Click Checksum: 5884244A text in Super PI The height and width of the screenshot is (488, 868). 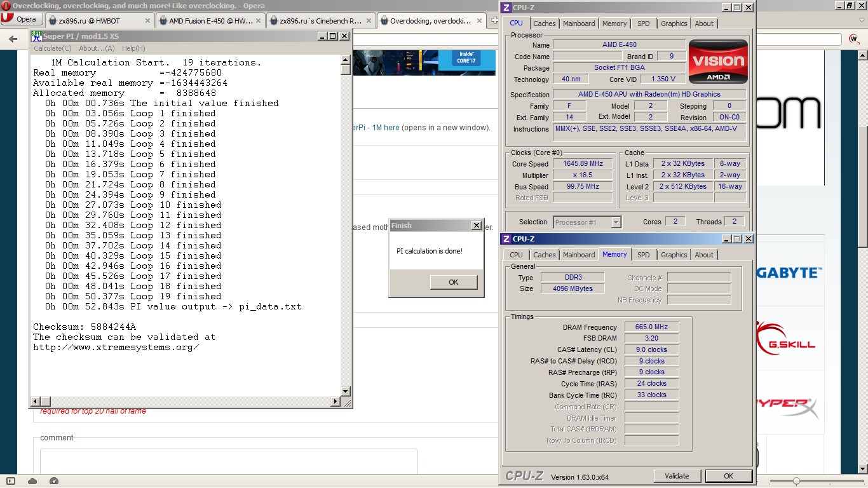85,327
